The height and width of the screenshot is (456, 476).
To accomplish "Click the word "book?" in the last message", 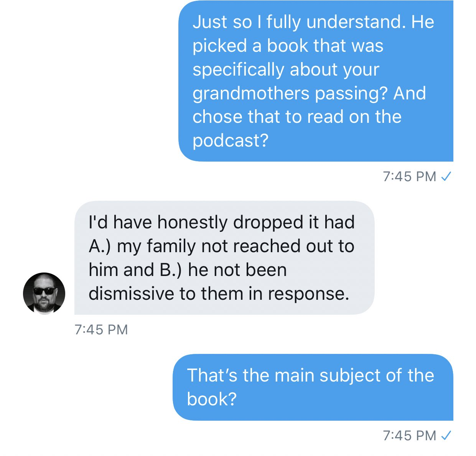I will pyautogui.click(x=212, y=399).
